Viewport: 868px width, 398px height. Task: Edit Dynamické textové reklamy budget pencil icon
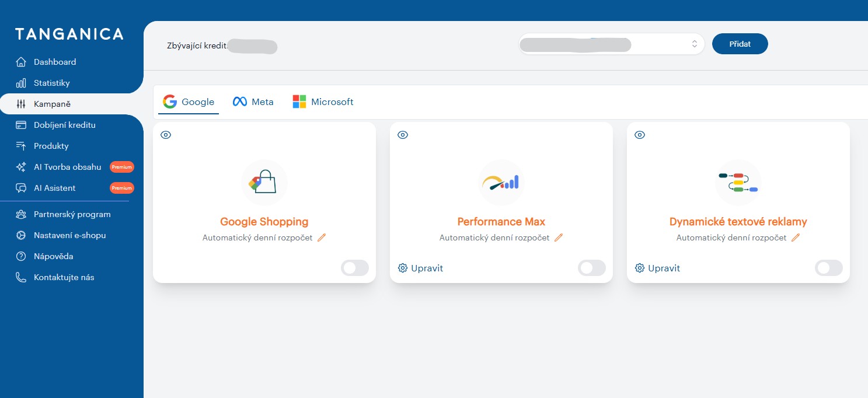coord(796,238)
